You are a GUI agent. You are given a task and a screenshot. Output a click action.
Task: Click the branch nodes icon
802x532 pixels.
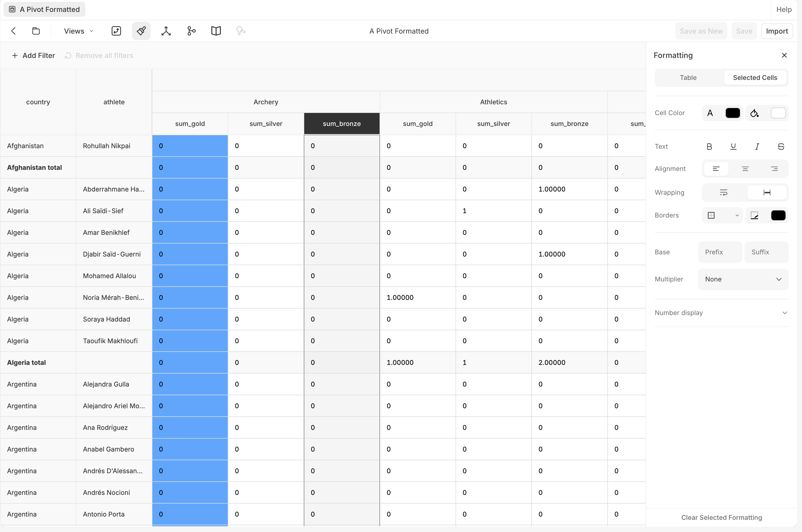pos(191,31)
